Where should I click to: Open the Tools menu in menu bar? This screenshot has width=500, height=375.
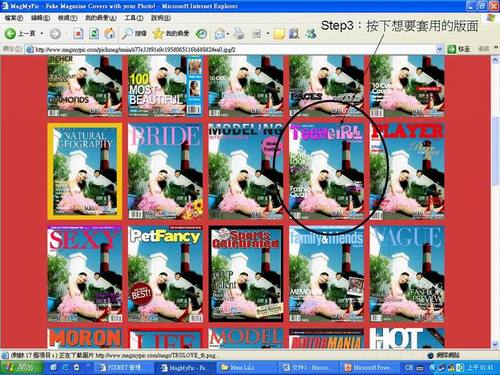(134, 18)
